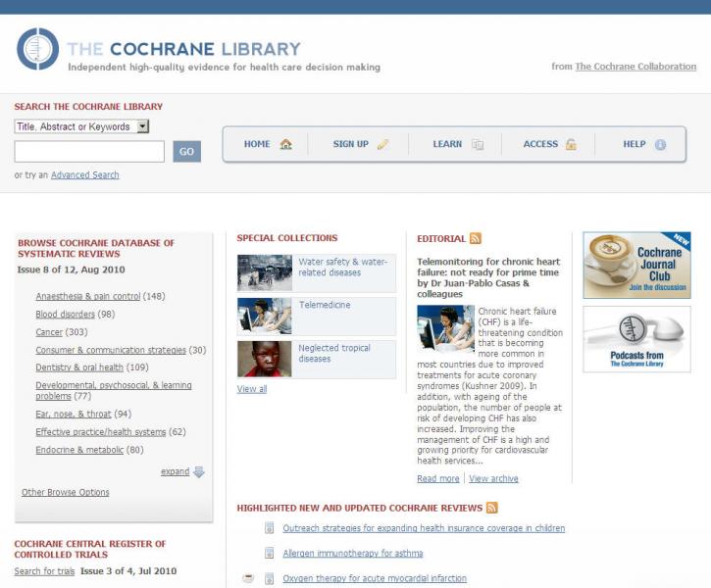This screenshot has height=588, width=711.
Task: Open Water safety & water-related diseases collection
Action: 342,268
